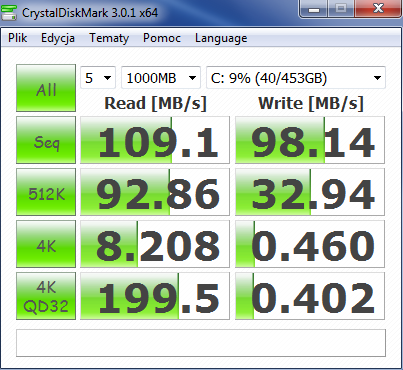The height and width of the screenshot is (370, 403).
Task: Click the 512K write result 32.94
Action: (x=310, y=192)
